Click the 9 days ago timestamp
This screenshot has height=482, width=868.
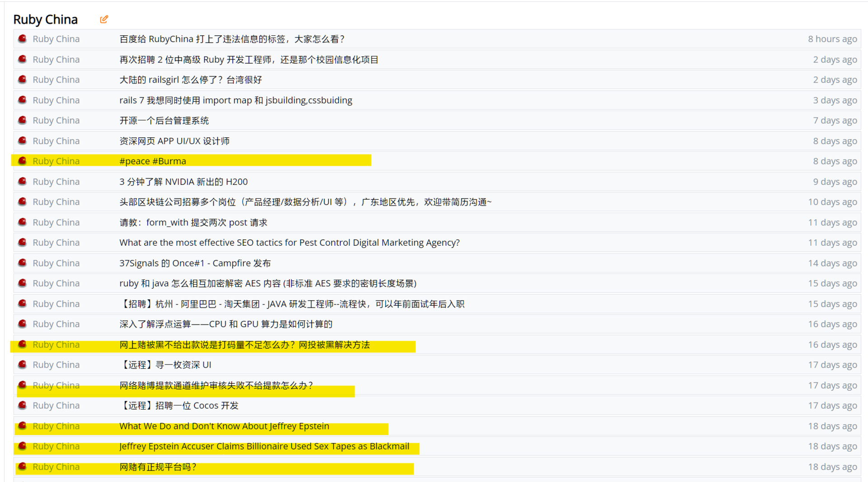(x=835, y=181)
